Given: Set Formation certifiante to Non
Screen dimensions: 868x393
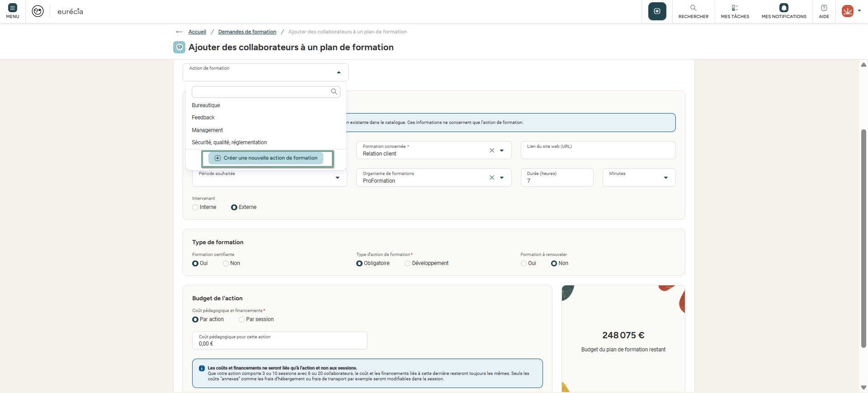Looking at the screenshot, I should [x=226, y=264].
